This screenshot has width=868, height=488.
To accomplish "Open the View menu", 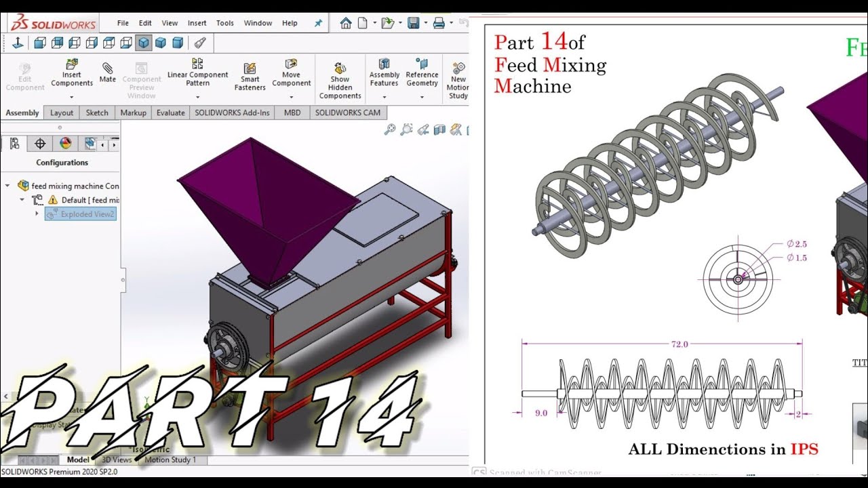I will [170, 23].
